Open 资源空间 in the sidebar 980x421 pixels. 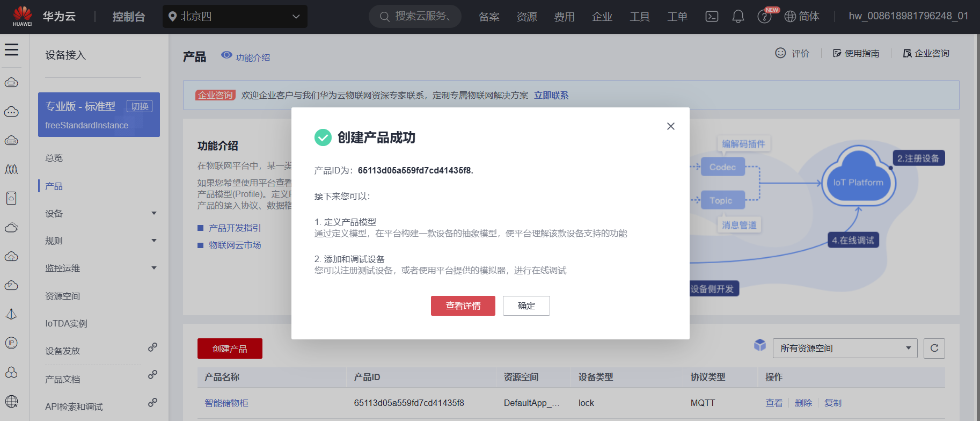(62, 296)
